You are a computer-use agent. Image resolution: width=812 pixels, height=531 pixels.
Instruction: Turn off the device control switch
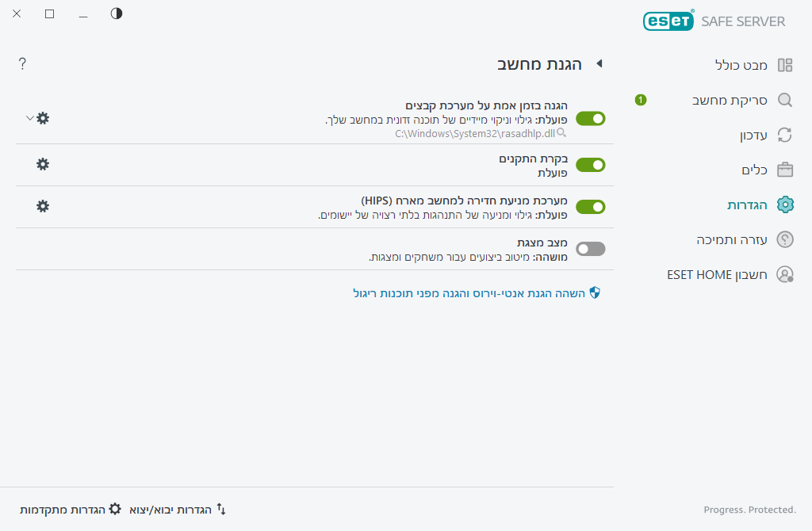point(590,165)
